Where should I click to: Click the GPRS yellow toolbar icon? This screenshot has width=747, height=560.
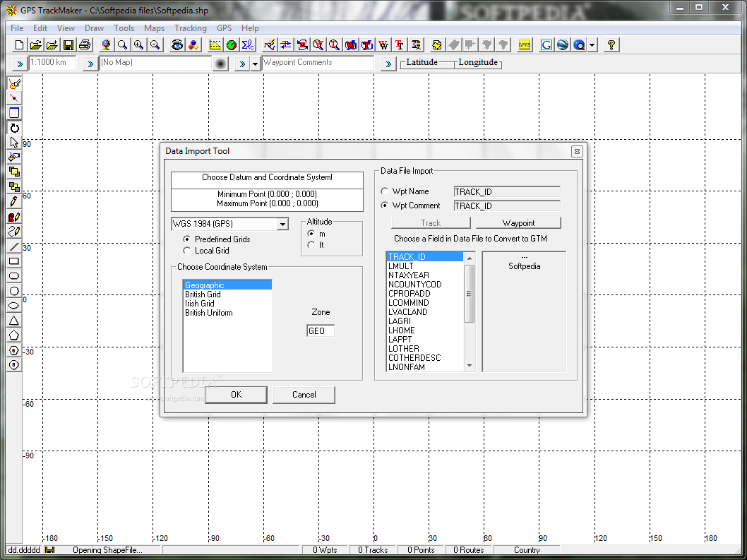[525, 44]
